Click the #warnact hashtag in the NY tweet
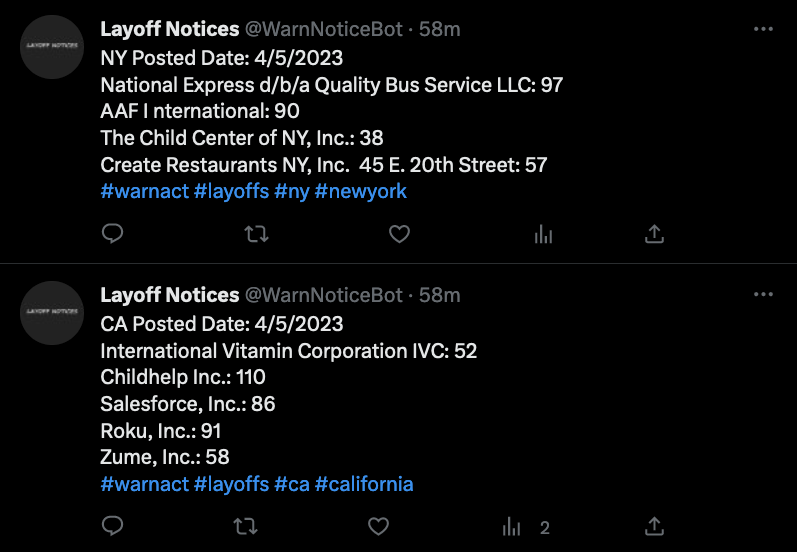 (144, 191)
